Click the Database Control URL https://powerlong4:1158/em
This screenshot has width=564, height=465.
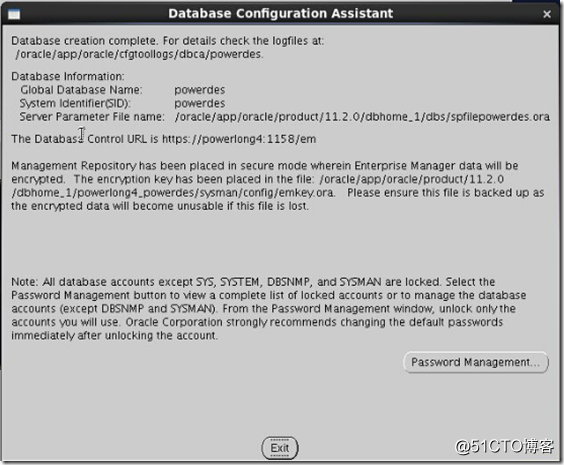tap(239, 139)
